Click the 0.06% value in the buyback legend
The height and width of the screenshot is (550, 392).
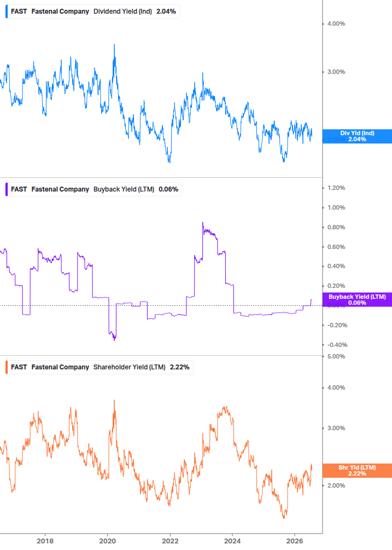point(168,189)
